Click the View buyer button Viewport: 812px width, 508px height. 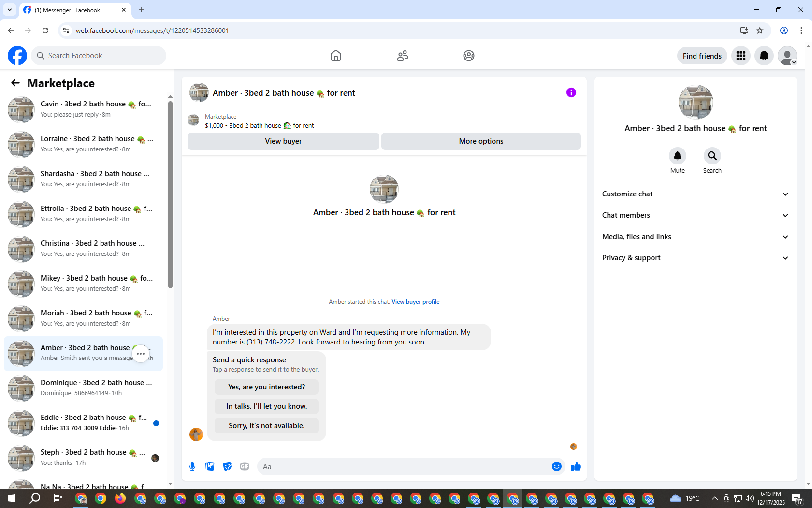tap(283, 141)
